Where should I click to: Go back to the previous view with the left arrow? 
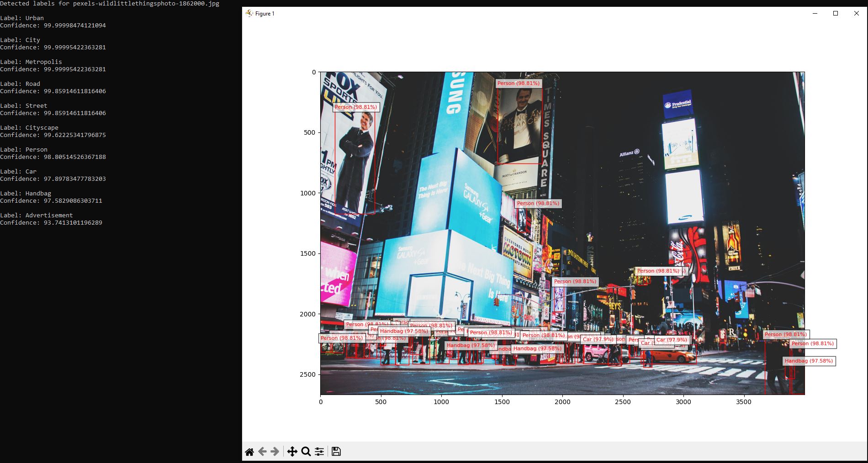click(262, 452)
